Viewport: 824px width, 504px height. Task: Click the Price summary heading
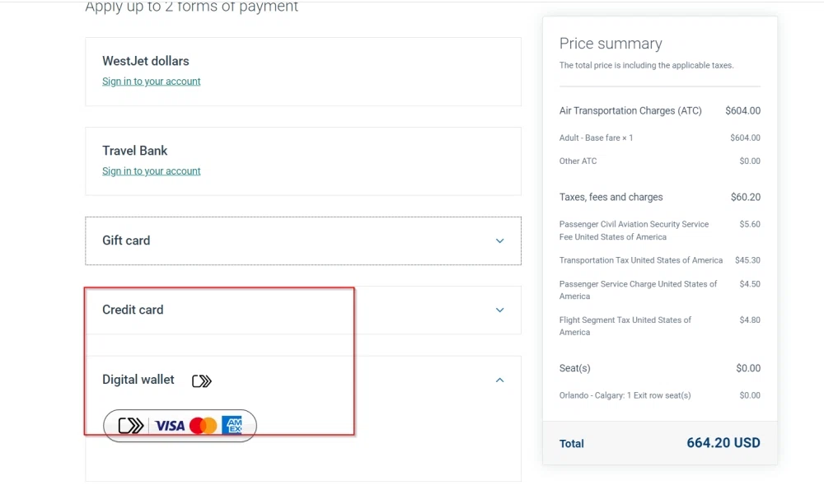(x=611, y=44)
